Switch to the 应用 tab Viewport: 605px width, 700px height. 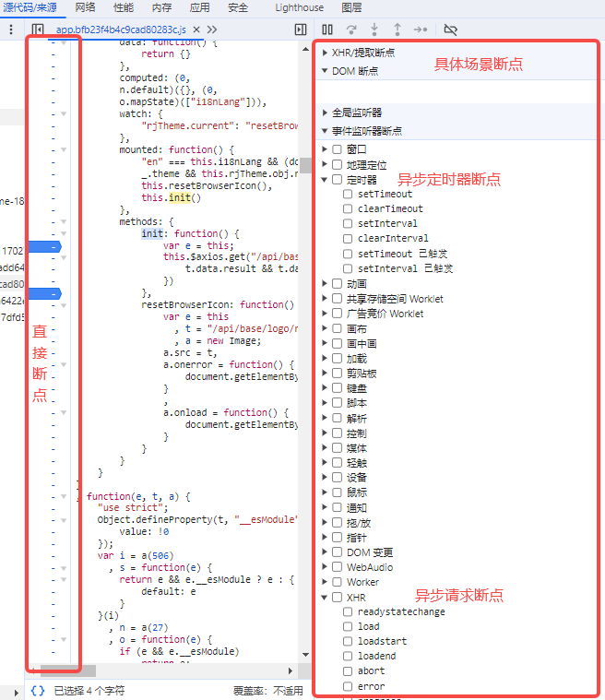pyautogui.click(x=199, y=7)
